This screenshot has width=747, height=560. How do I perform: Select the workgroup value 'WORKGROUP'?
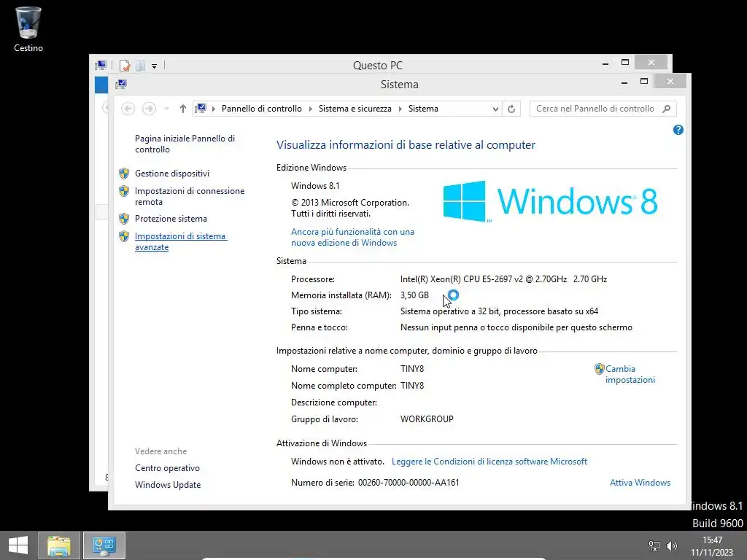[427, 419]
